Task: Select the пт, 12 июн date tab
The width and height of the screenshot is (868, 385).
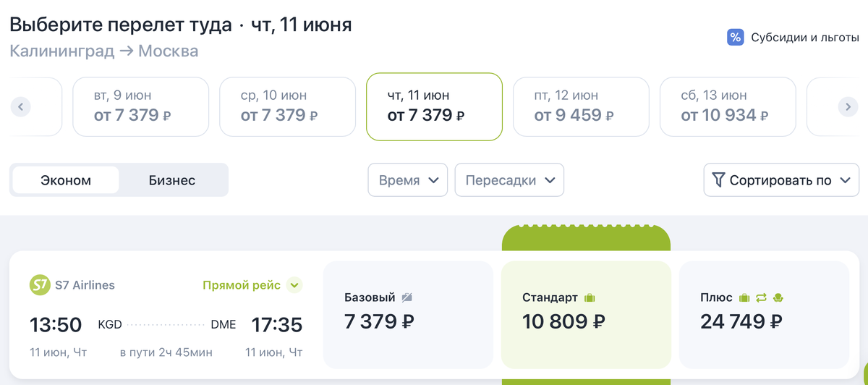Action: click(x=581, y=106)
